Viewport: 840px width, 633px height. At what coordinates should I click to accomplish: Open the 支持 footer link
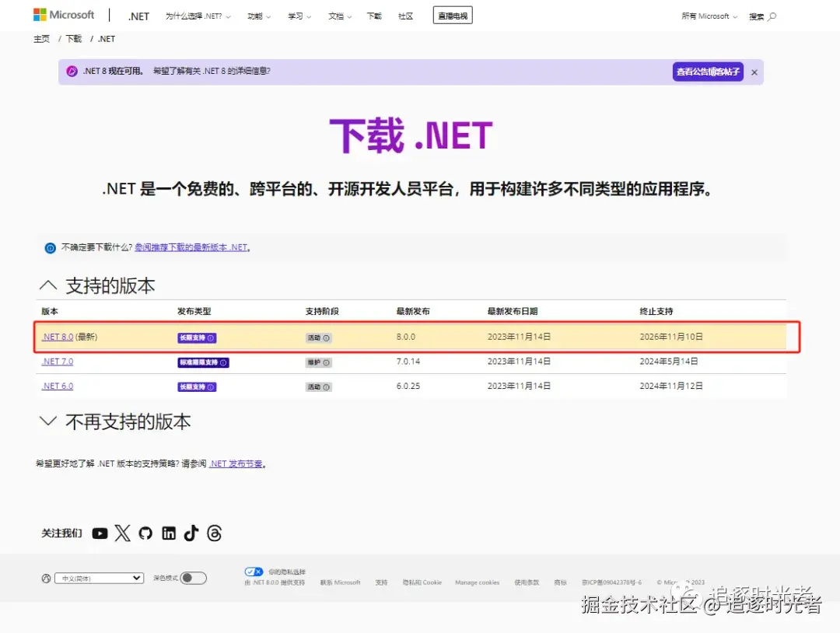pos(381,582)
